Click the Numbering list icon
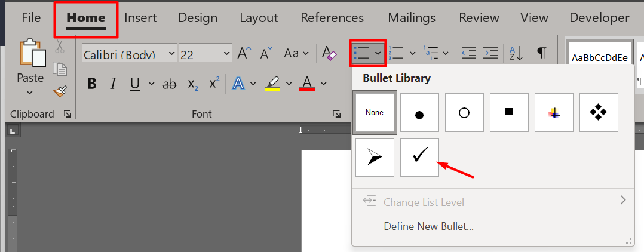The width and height of the screenshot is (644, 252). tap(396, 53)
